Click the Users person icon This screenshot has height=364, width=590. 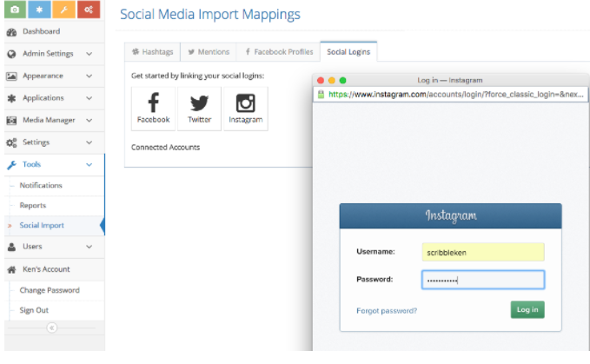click(11, 247)
